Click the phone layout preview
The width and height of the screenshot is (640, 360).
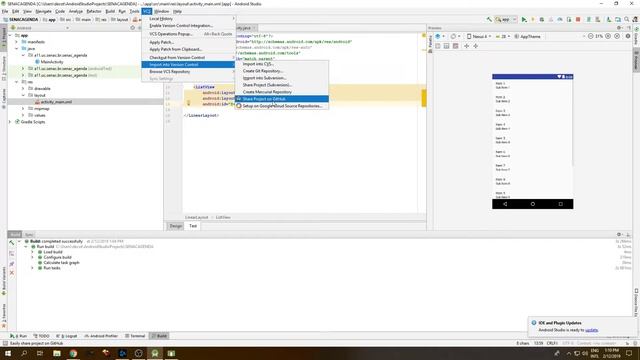[532, 141]
